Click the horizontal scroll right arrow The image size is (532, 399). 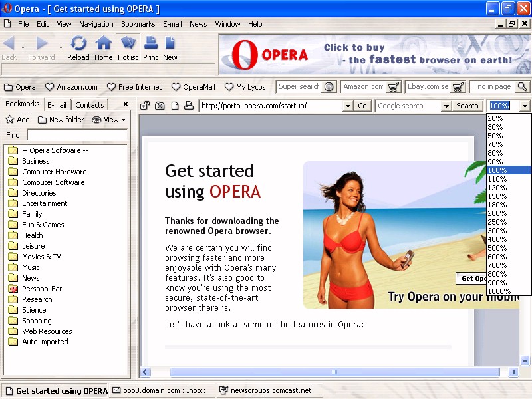pyautogui.click(x=513, y=372)
